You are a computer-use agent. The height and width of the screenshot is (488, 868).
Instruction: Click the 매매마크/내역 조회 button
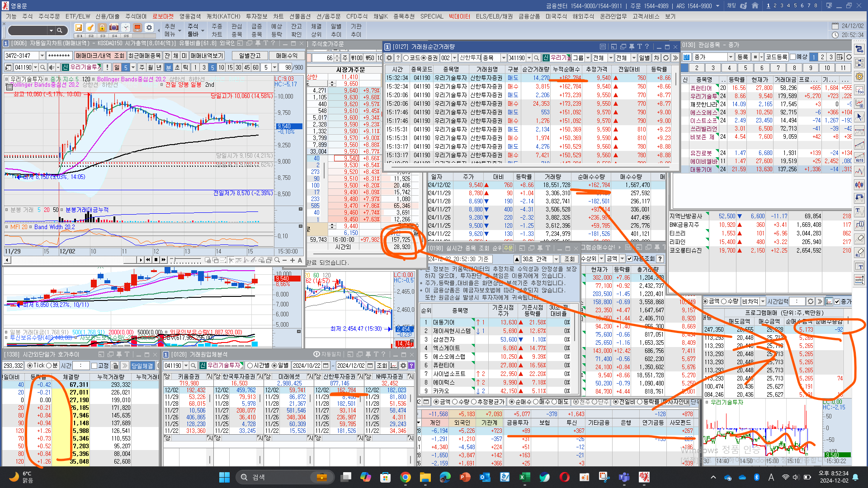(100, 56)
